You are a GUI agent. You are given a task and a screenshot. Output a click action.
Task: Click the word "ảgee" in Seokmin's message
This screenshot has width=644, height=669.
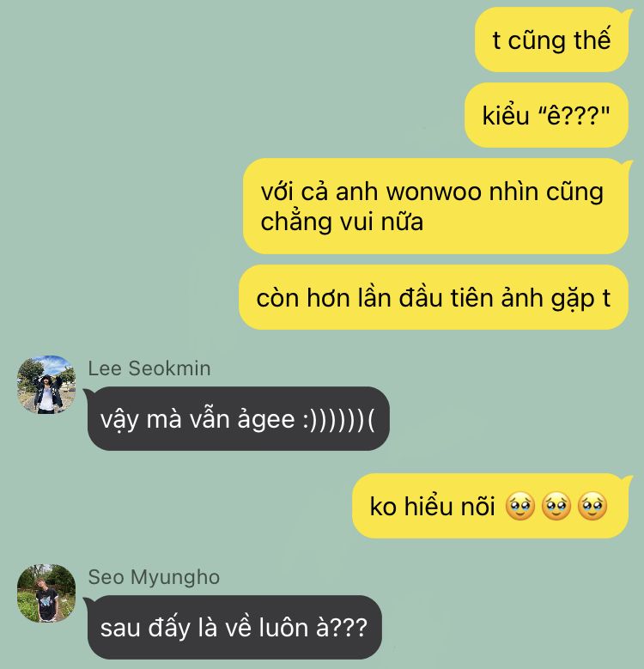265,419
